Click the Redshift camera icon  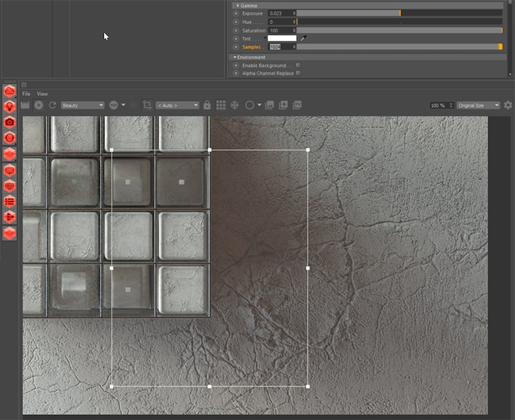(x=10, y=122)
